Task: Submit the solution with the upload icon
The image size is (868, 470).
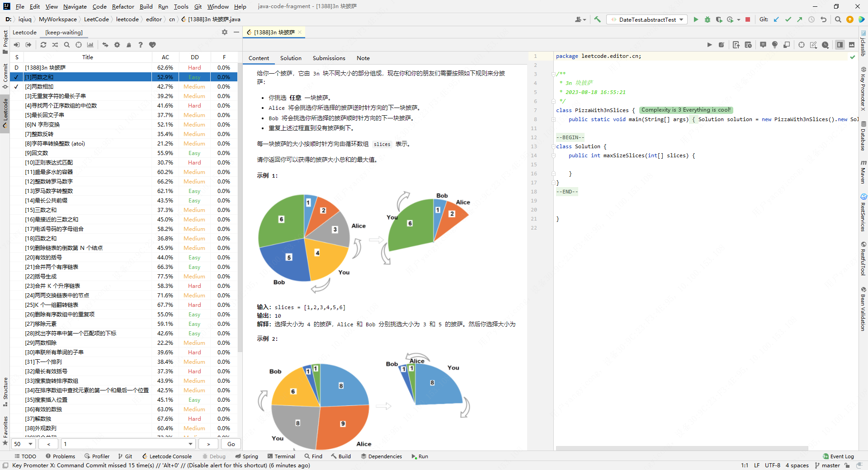Action: point(736,45)
